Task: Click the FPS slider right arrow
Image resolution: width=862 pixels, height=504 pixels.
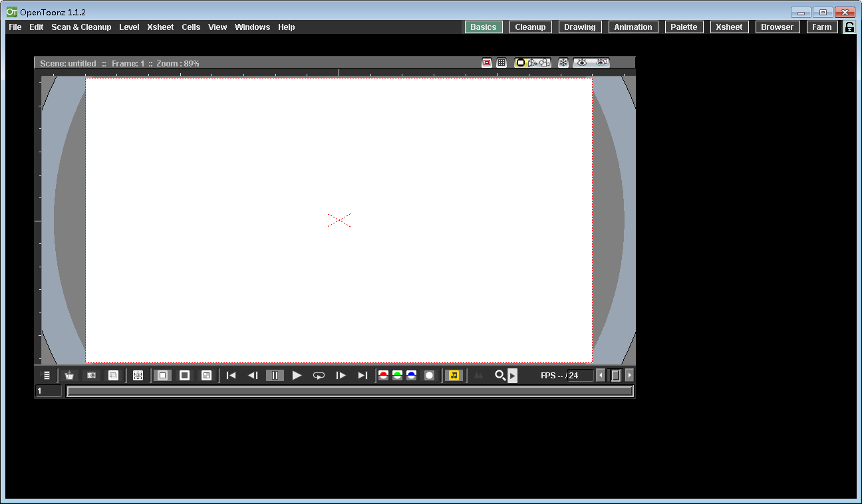Action: (x=630, y=376)
